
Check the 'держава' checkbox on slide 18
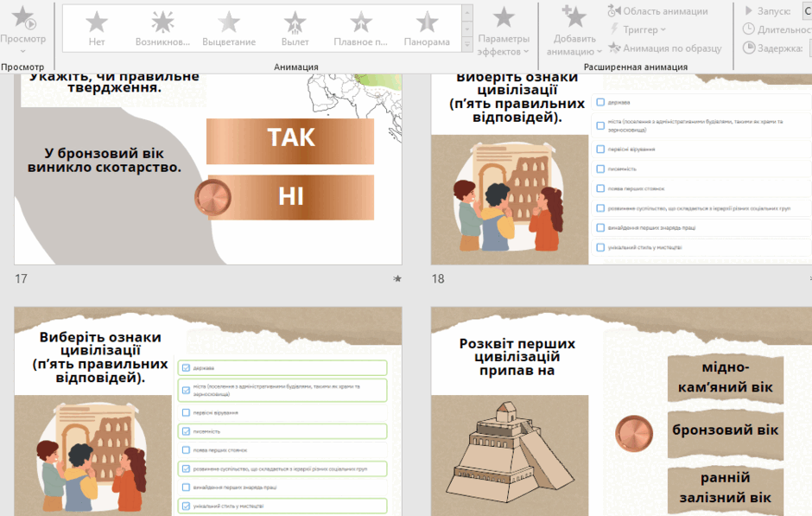pyautogui.click(x=600, y=102)
